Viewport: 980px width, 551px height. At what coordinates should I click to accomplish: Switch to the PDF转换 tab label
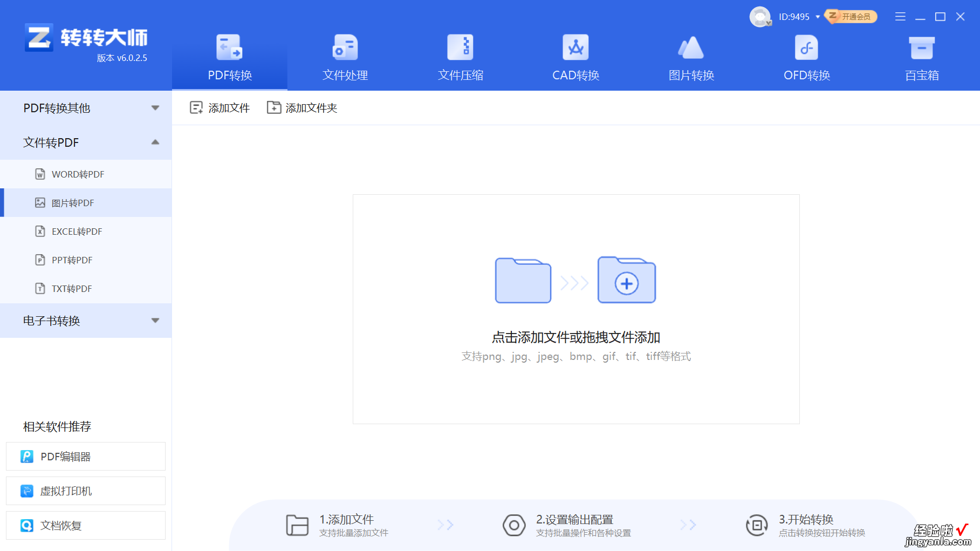[230, 75]
